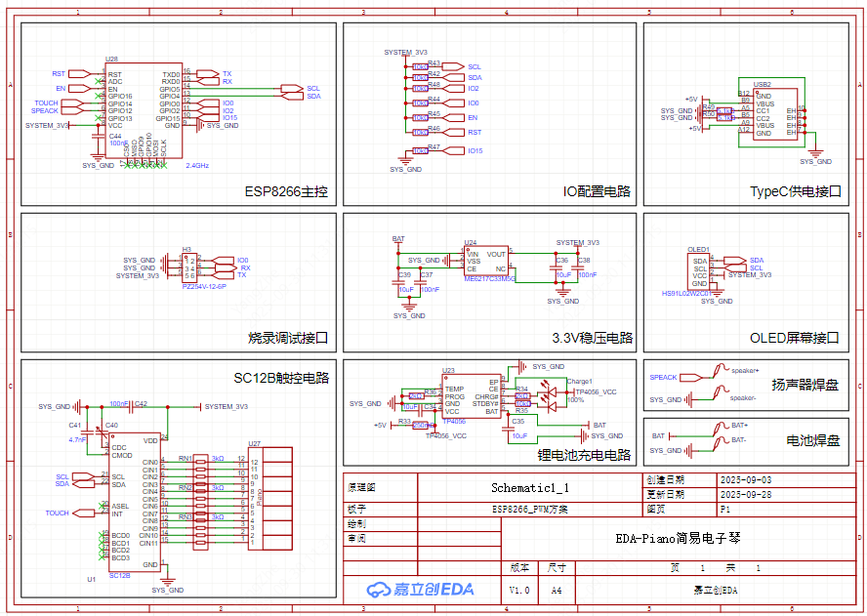Click the RN1 3kΩ resistor network
Screen dimensions: 867x616
pyautogui.click(x=201, y=462)
